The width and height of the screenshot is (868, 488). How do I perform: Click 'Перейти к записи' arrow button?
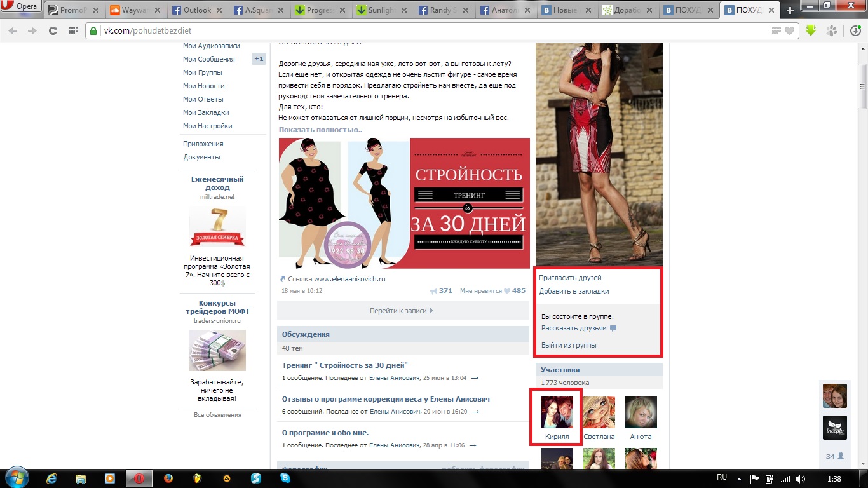(x=402, y=311)
